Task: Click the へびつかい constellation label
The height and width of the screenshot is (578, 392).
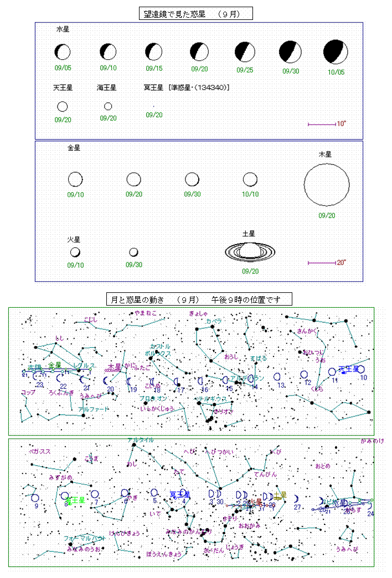Action: click(x=220, y=452)
